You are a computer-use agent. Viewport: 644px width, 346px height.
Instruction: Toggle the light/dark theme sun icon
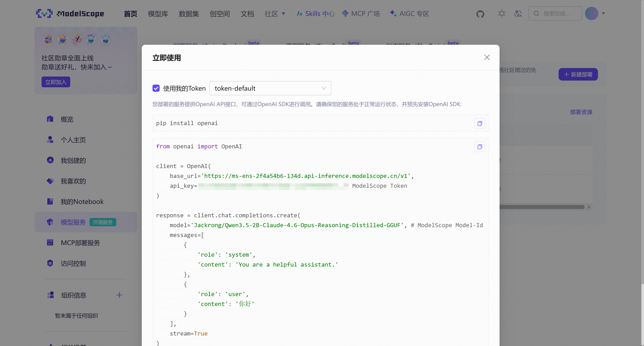coord(502,13)
